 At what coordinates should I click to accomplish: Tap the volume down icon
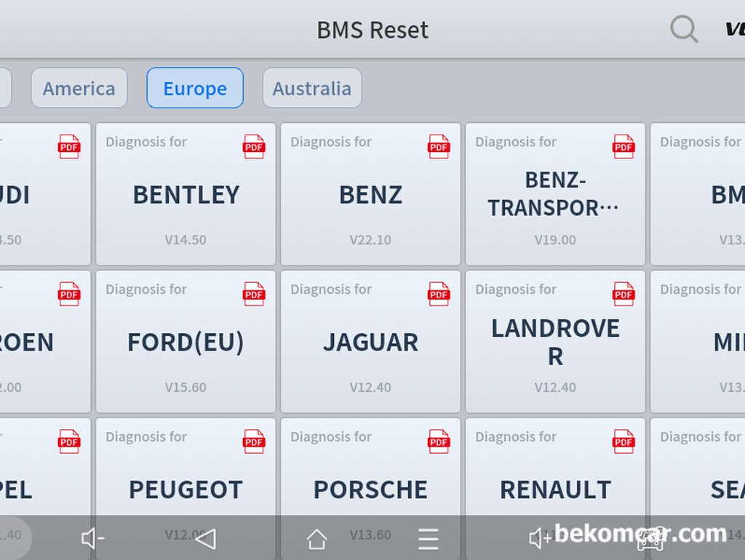[92, 539]
